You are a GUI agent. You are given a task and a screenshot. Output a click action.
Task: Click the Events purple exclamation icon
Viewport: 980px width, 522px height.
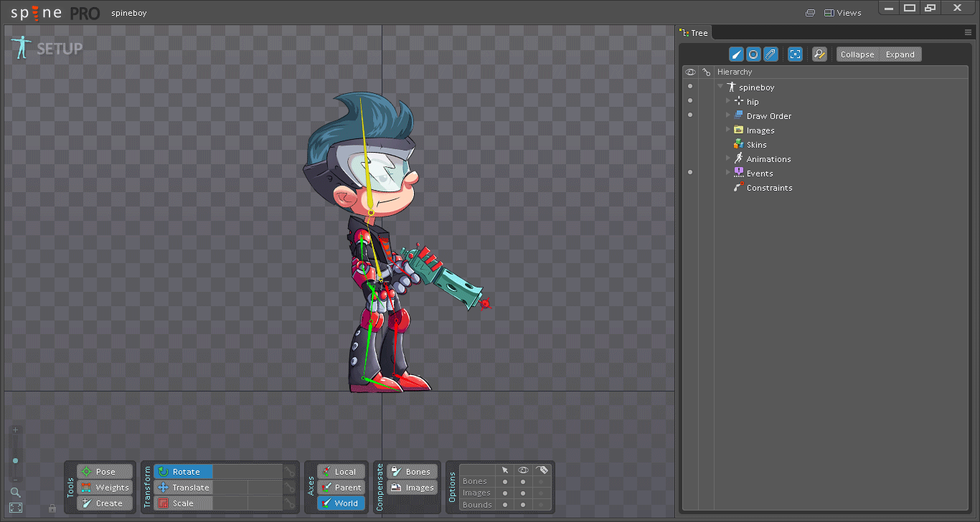pos(739,173)
